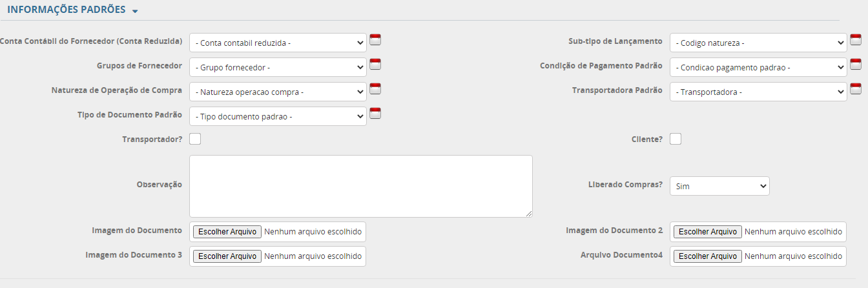Open Conta contabil reduzida dropdown

(278, 43)
